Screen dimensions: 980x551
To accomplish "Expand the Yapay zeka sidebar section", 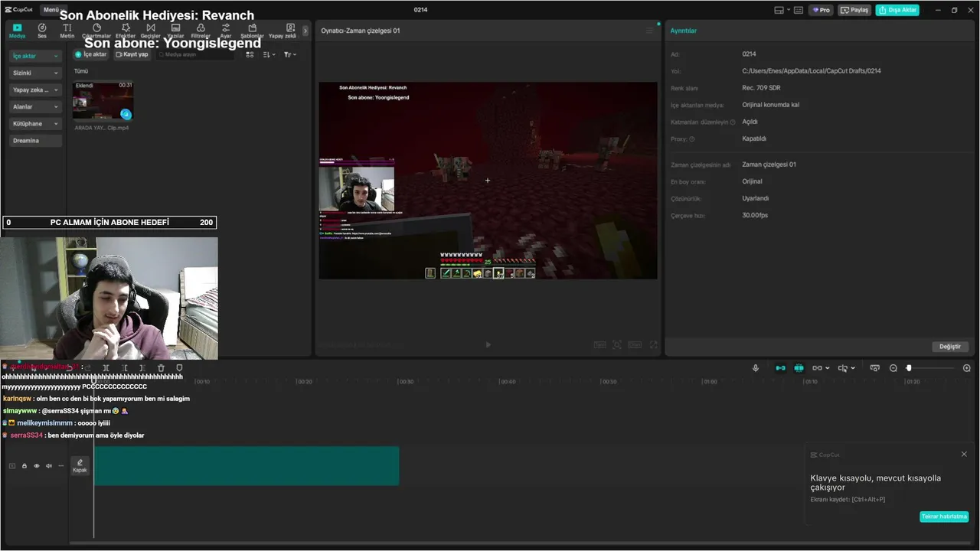I will tap(35, 90).
